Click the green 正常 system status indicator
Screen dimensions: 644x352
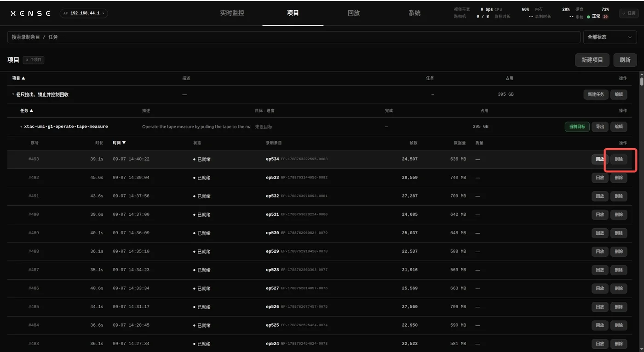[x=593, y=17]
